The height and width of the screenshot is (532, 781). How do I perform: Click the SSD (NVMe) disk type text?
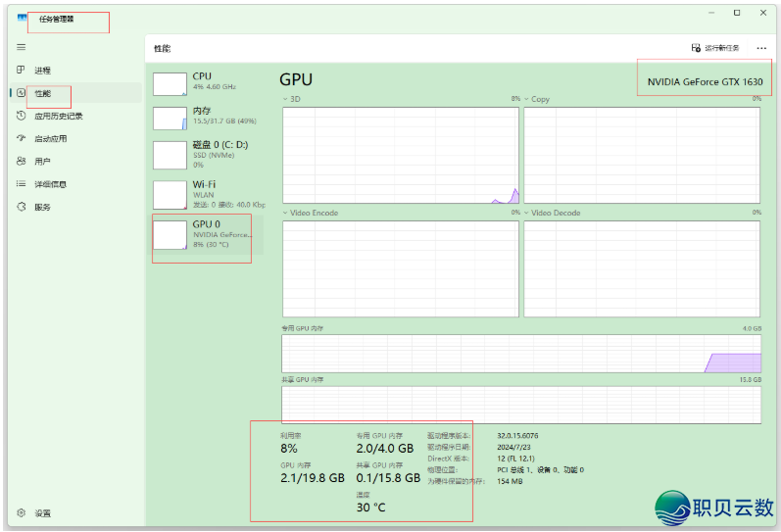pos(214,156)
